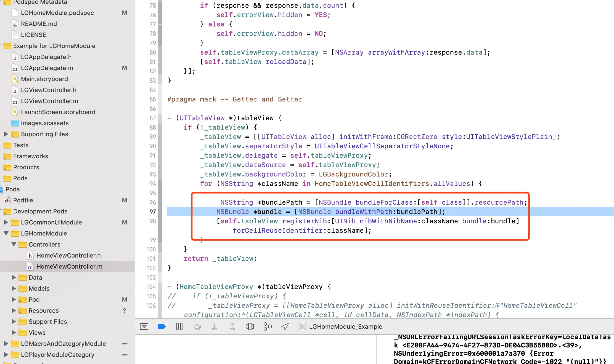Click the Step Over debug icon
Viewport: 614px width, 364px height.
(197, 327)
